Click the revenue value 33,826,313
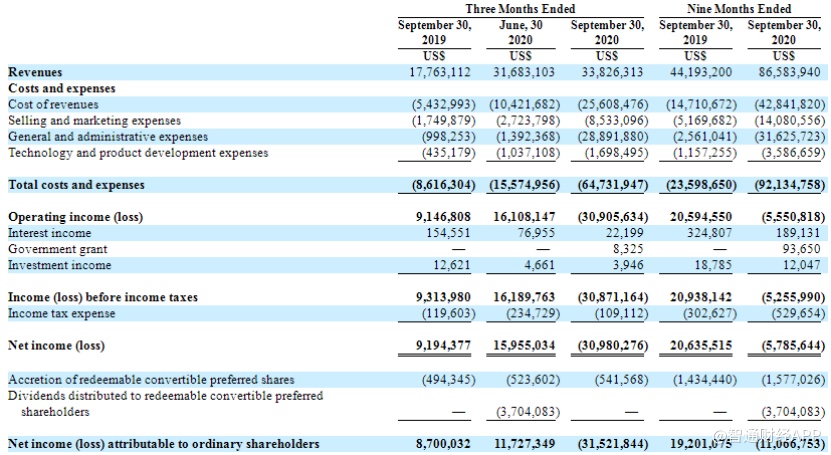The width and height of the screenshot is (831, 455). pos(609,72)
